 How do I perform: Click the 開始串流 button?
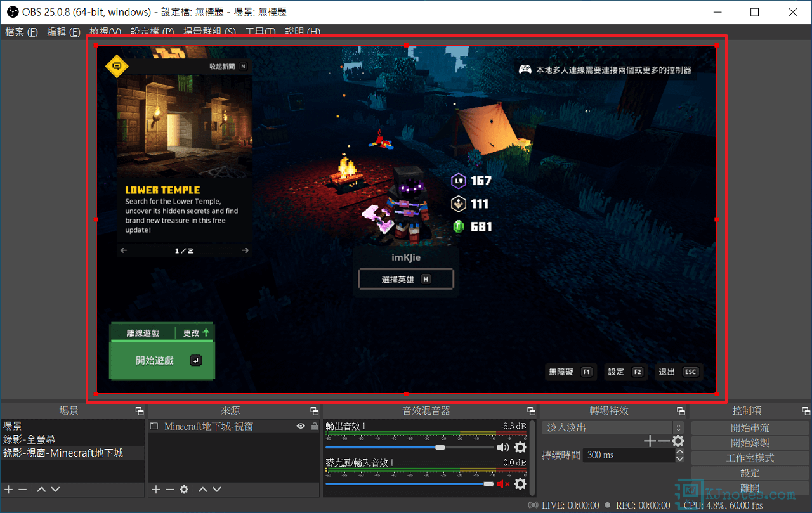750,428
